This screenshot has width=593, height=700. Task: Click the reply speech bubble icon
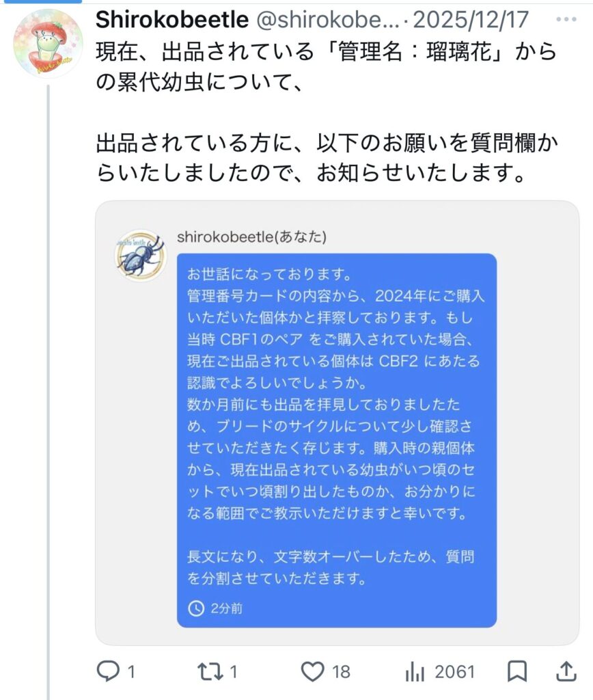pyautogui.click(x=107, y=672)
